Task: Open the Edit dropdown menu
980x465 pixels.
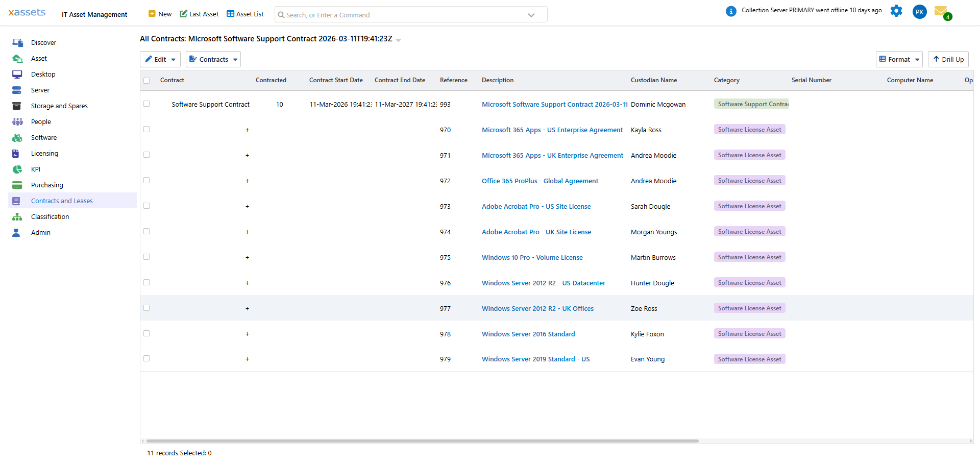Action: coord(160,59)
